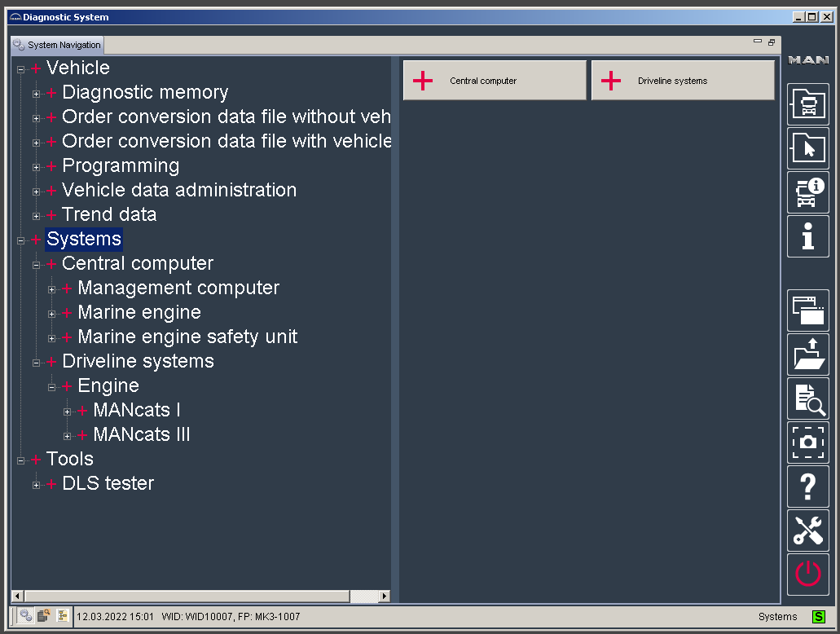Select MANcats I in the tree
The height and width of the screenshot is (634, 840).
click(x=137, y=411)
